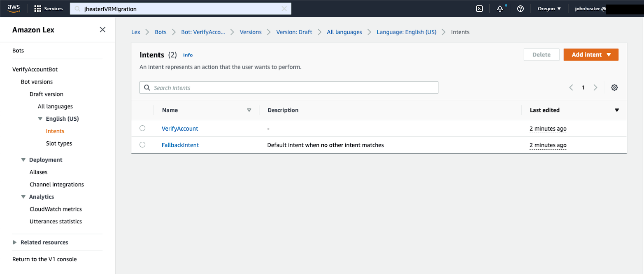The image size is (644, 274).
Task: Select the FallbackIntent radio button
Action: (142, 145)
